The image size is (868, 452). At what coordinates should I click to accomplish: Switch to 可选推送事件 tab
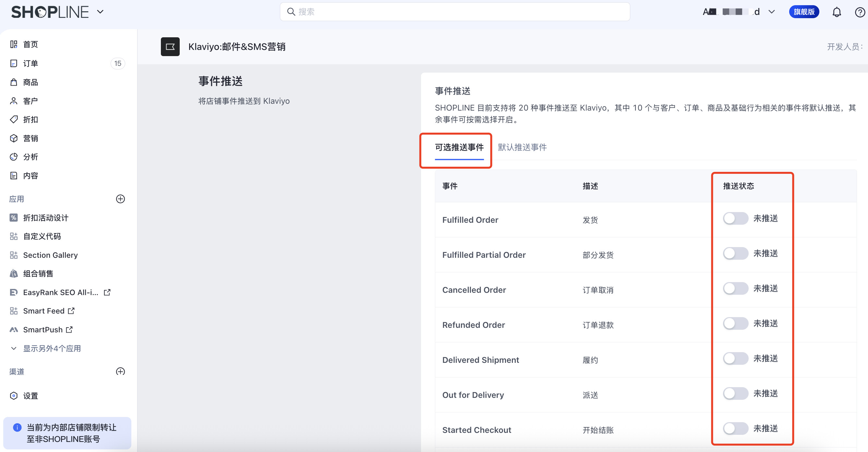pyautogui.click(x=459, y=147)
